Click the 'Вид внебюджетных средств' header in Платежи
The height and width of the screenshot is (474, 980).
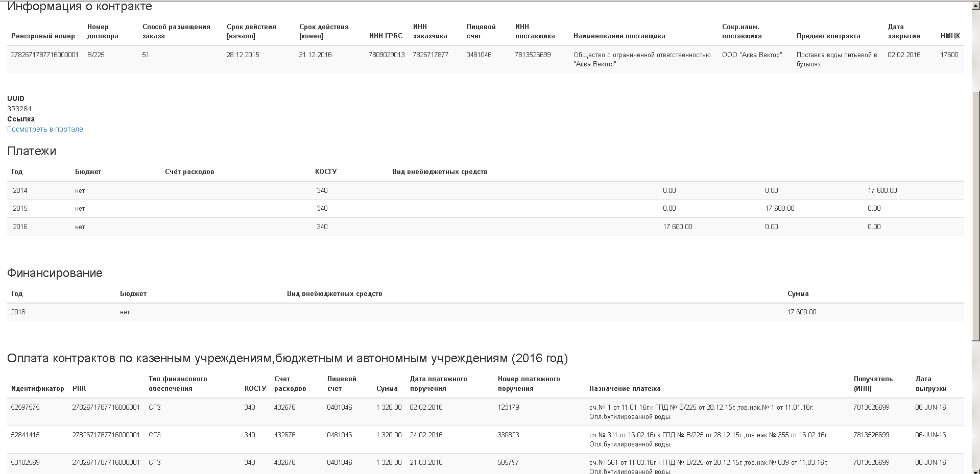(440, 171)
